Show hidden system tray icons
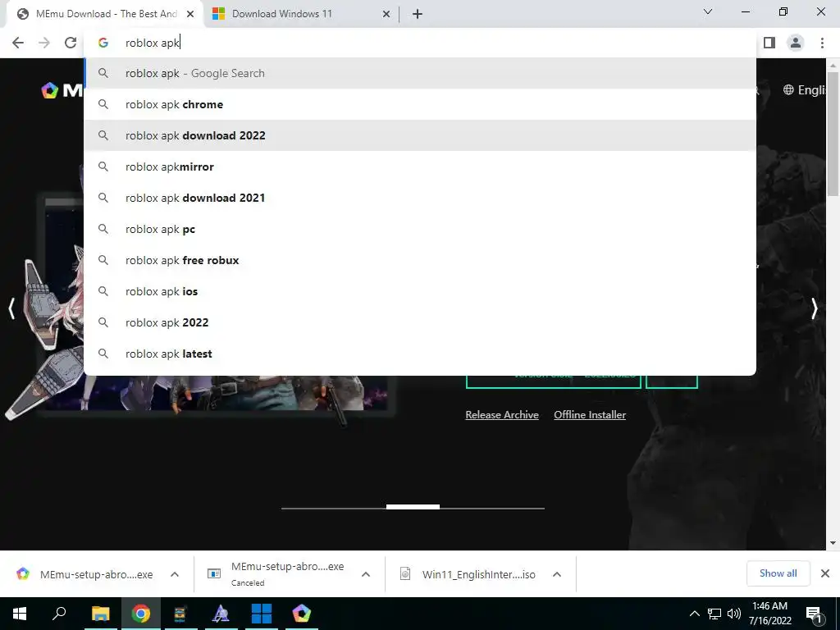 click(x=694, y=614)
